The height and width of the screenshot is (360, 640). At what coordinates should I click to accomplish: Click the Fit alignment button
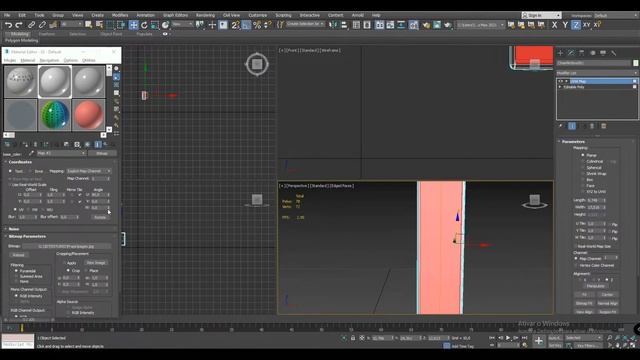point(584,295)
